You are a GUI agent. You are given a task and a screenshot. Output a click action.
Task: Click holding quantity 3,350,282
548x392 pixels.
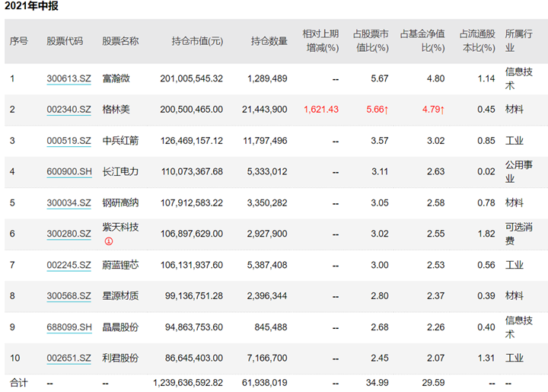(267, 203)
